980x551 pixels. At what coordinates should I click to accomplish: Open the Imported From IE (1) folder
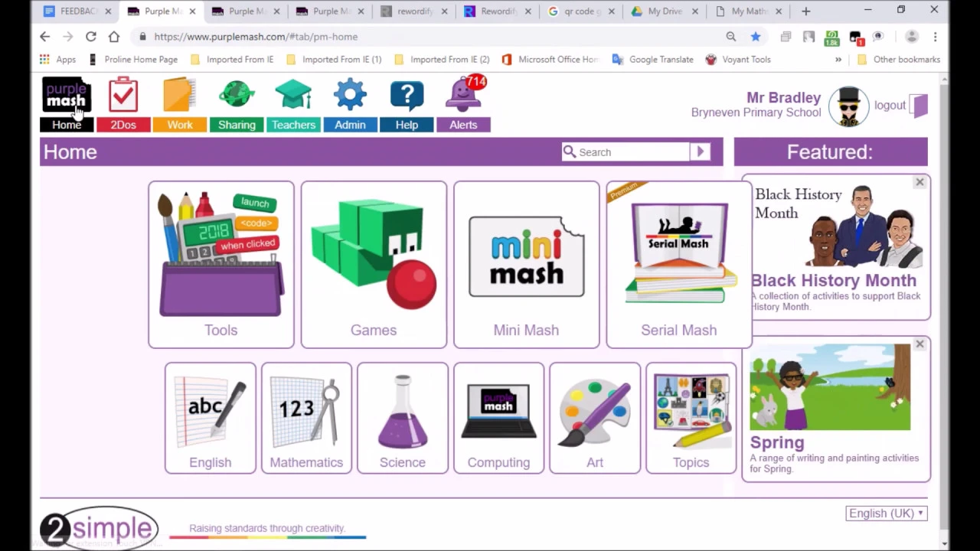coord(334,59)
